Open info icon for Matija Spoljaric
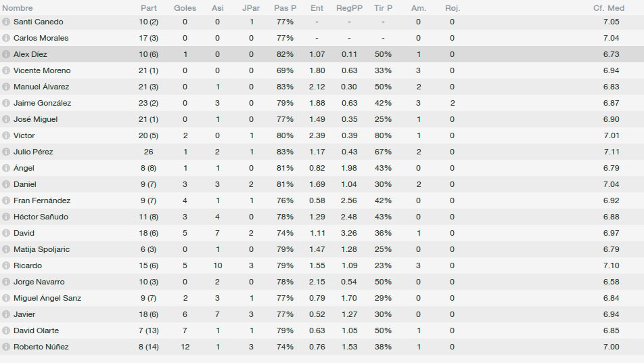Image resolution: width=644 pixels, height=363 pixels. click(5, 249)
